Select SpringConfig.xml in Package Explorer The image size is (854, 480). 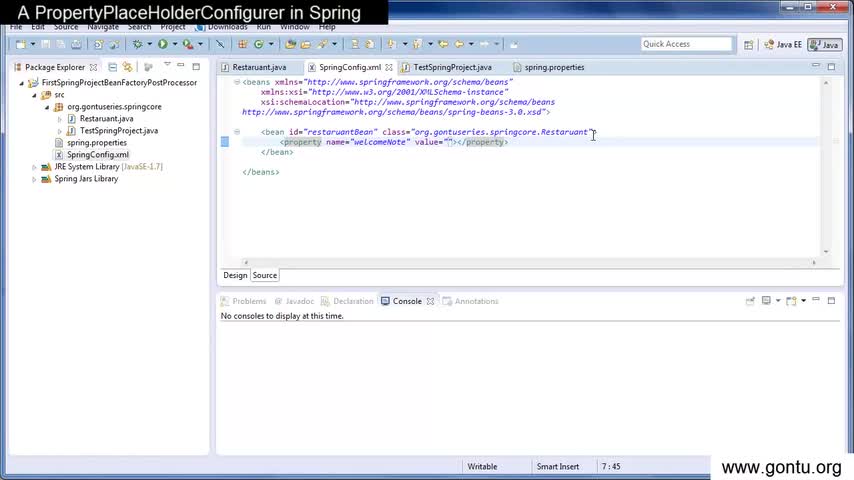[x=98, y=155]
